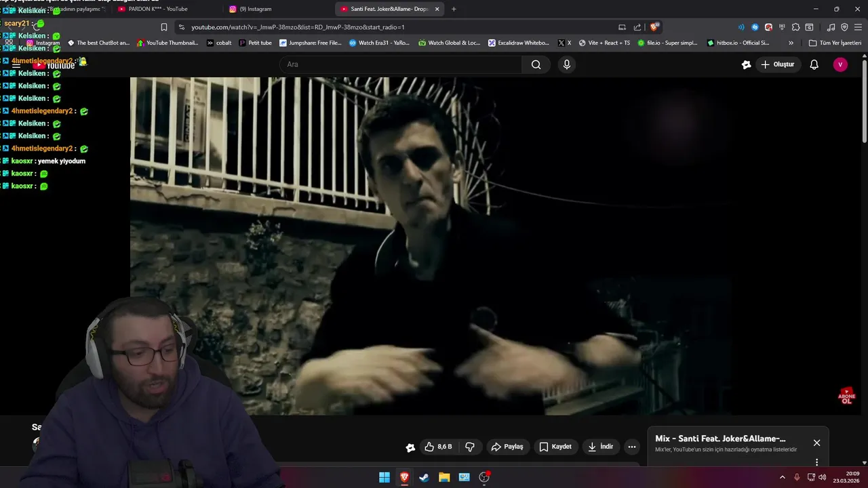Open the X bookmark
Image resolution: width=868 pixels, height=488 pixels.
564,43
